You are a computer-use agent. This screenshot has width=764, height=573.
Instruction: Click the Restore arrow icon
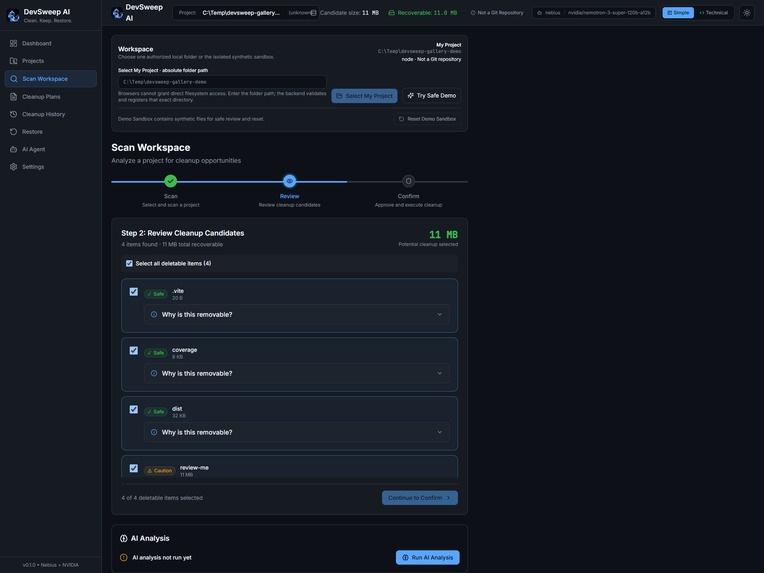(13, 132)
